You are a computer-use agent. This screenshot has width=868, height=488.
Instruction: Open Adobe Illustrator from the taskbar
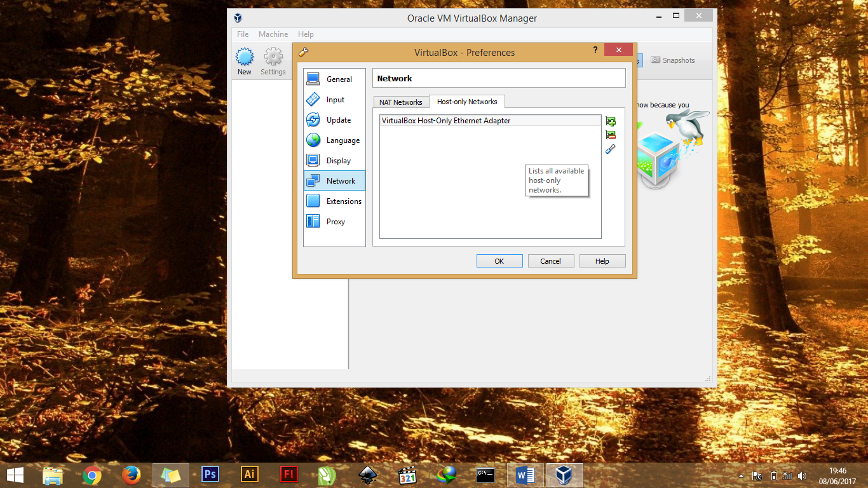250,475
